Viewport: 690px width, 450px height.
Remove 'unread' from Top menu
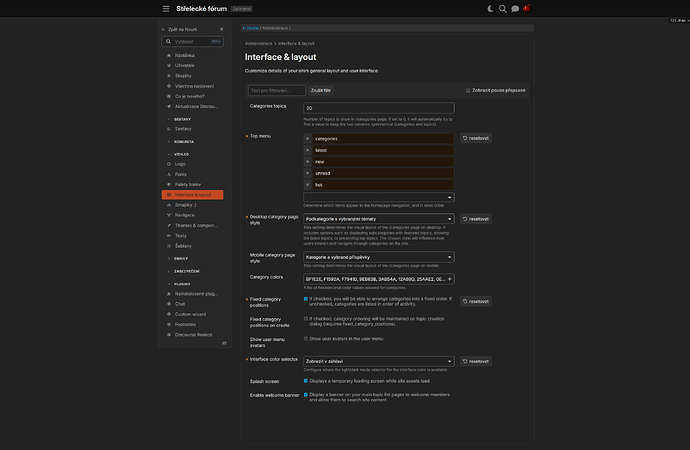[308, 173]
